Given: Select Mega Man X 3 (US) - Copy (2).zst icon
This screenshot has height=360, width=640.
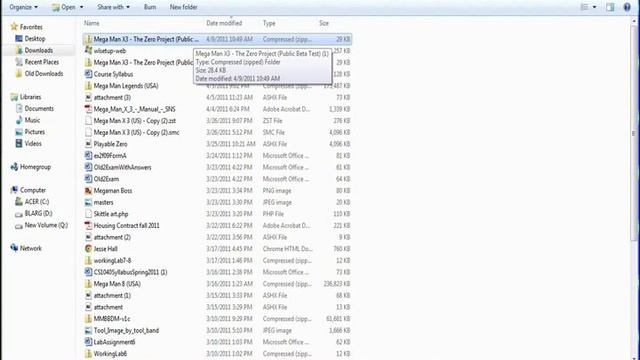Looking at the screenshot, I should click(x=88, y=120).
